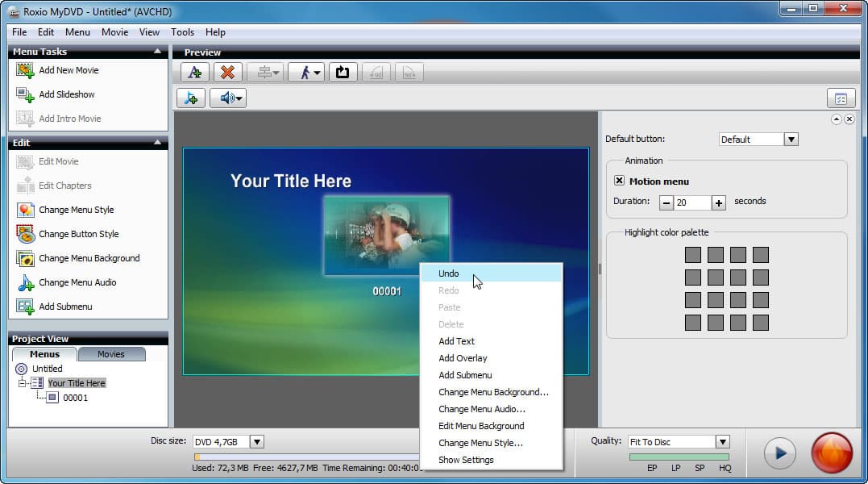This screenshot has height=484, width=868.
Task: Collapse the Menu Tasks panel
Action: 157,51
